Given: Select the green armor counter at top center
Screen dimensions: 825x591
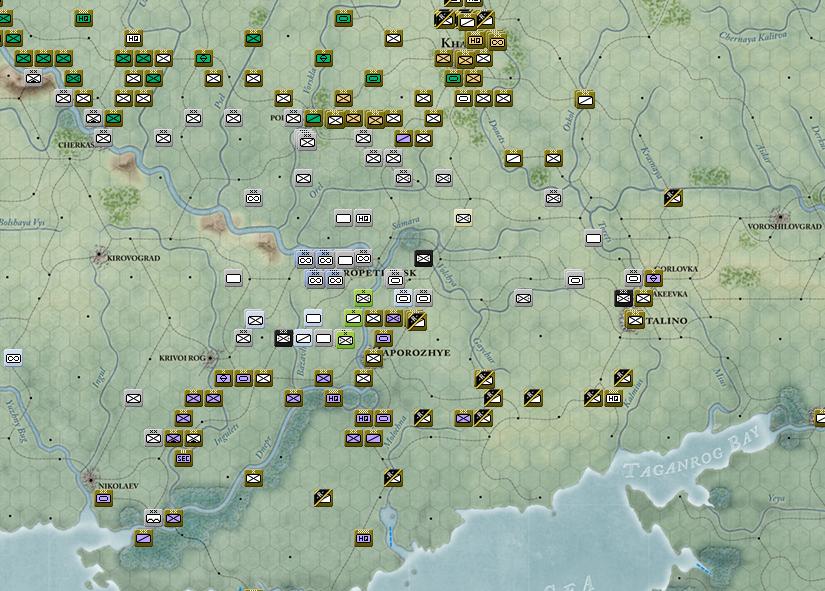Looking at the screenshot, I should pyautogui.click(x=343, y=18).
